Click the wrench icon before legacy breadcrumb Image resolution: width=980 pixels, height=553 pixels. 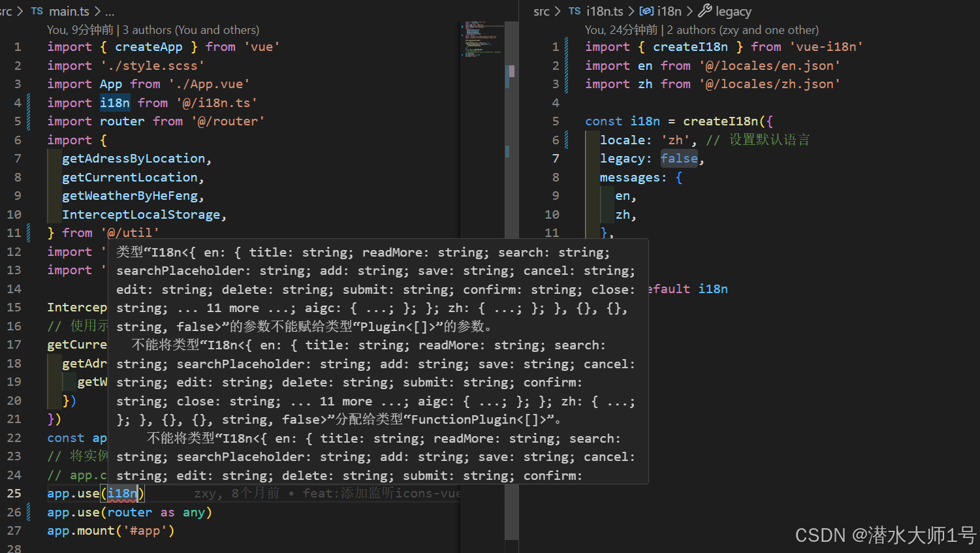[705, 11]
